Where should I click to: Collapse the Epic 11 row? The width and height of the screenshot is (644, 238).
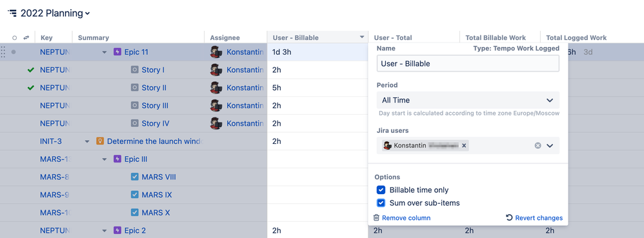click(105, 52)
